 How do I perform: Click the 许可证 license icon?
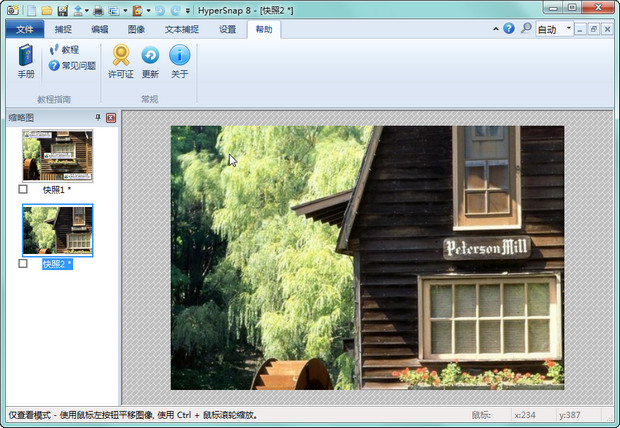pos(120,60)
